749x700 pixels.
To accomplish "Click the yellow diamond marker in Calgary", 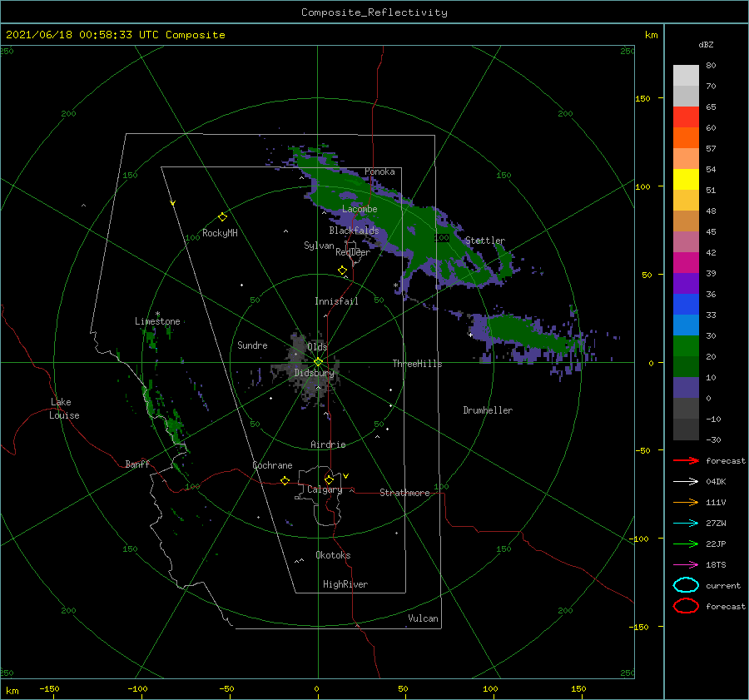I will pyautogui.click(x=329, y=479).
